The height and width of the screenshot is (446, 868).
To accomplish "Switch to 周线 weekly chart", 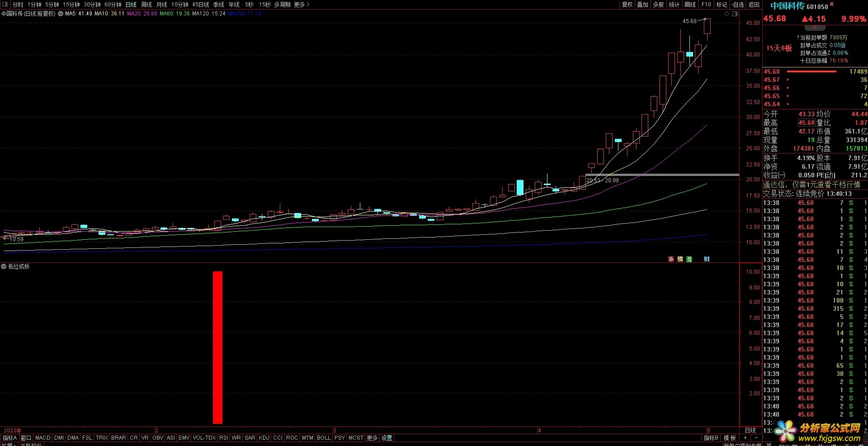I will tap(146, 5).
